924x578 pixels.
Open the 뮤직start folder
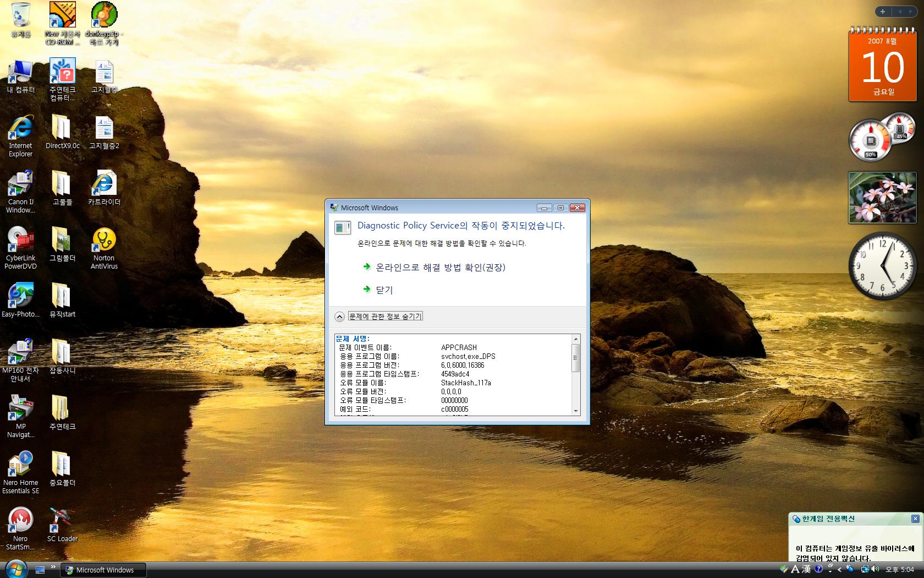click(62, 301)
